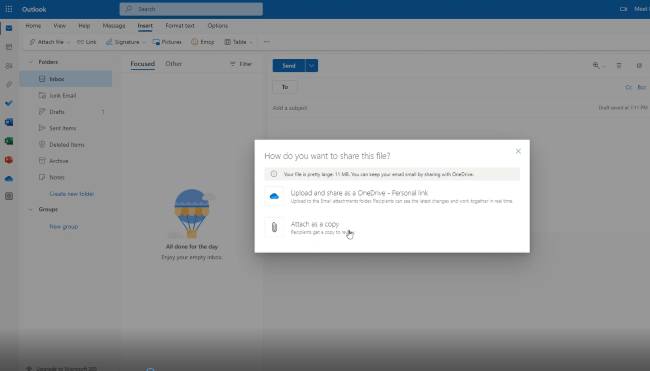This screenshot has width=650, height=371.
Task: Select the Inbox folder
Action: tap(65, 79)
